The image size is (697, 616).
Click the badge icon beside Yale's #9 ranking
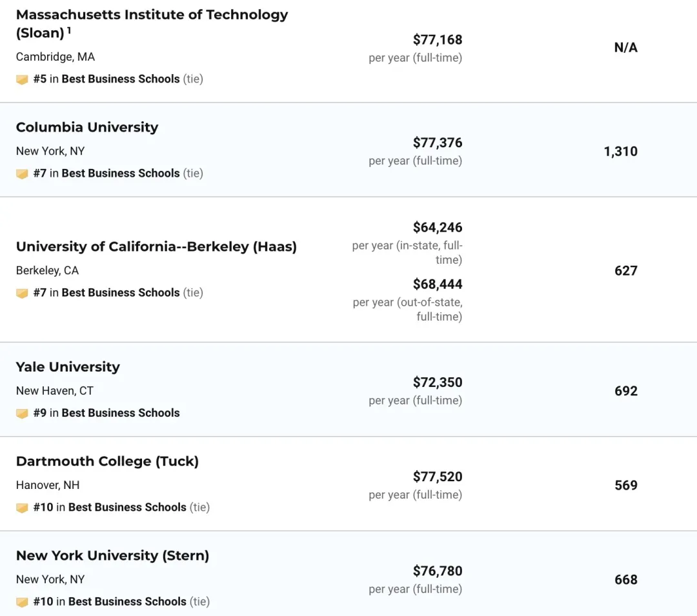[x=23, y=413]
